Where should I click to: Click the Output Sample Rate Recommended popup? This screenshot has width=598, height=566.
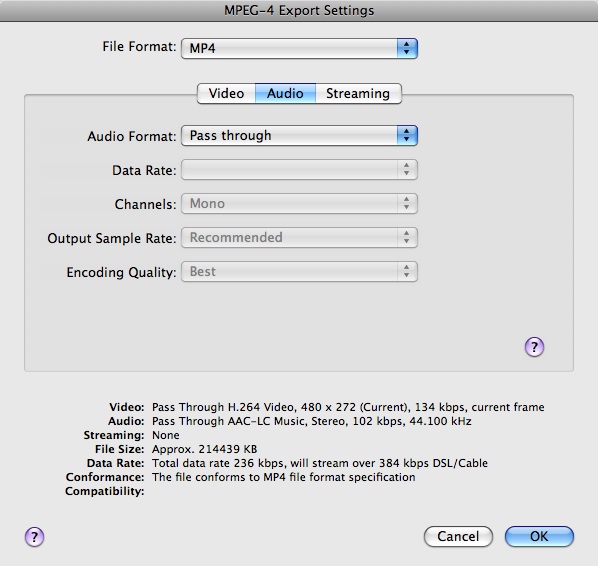coord(299,237)
